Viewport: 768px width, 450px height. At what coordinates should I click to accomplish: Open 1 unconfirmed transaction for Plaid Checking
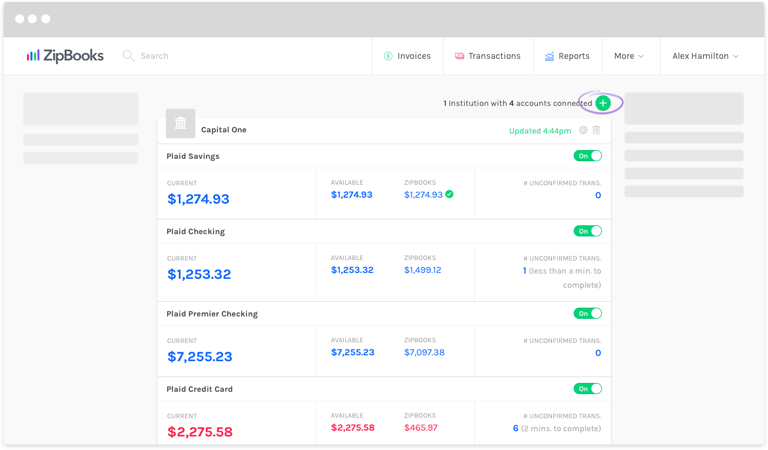point(524,271)
